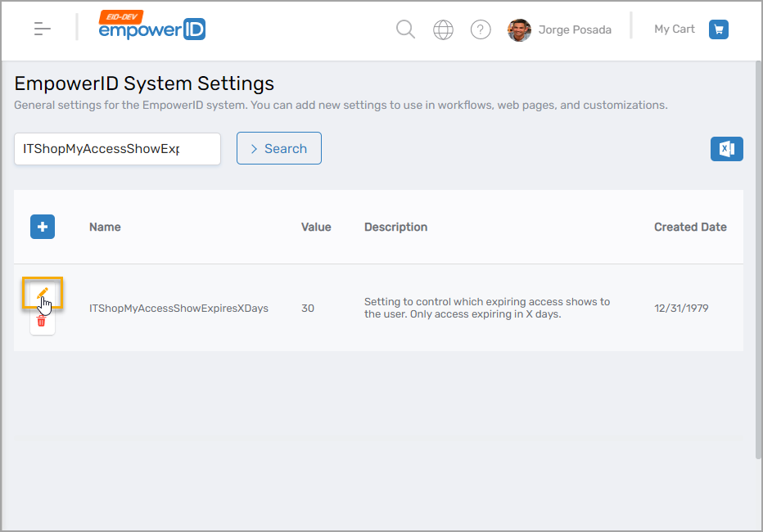Open Jorge Posada's profile avatar

tap(519, 29)
